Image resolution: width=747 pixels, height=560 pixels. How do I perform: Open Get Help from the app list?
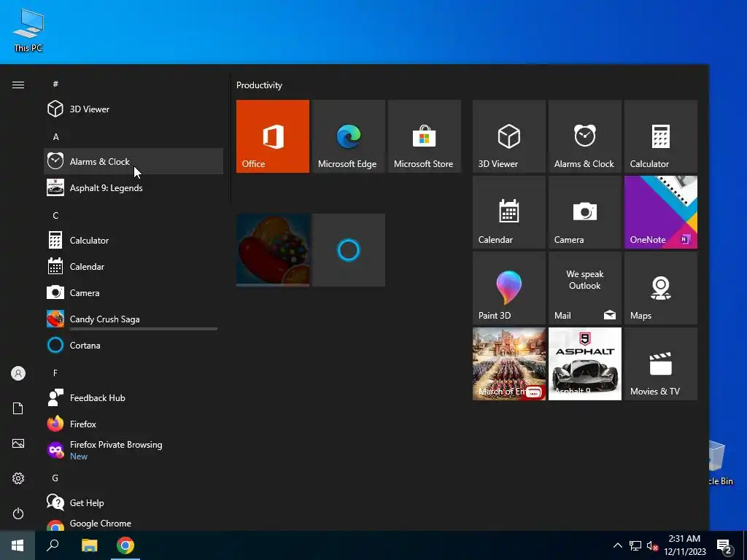point(133,502)
